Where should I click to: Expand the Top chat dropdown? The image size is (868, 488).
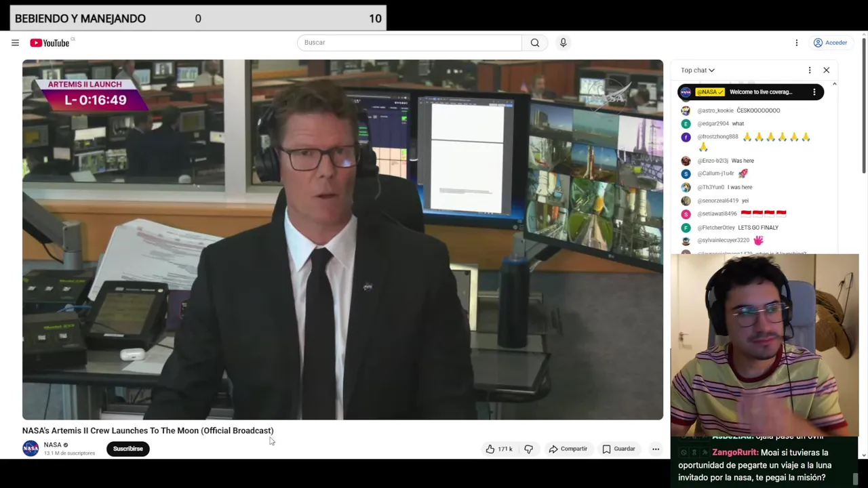tap(698, 70)
